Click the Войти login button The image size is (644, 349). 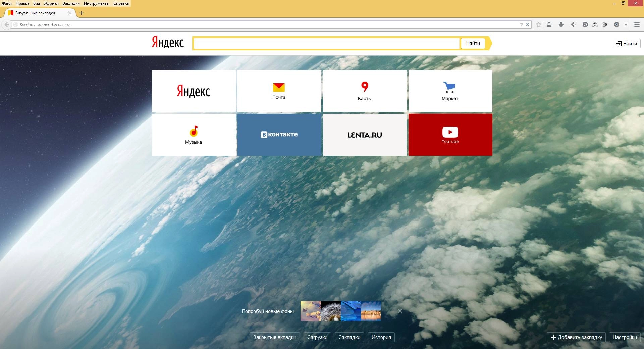coord(627,43)
